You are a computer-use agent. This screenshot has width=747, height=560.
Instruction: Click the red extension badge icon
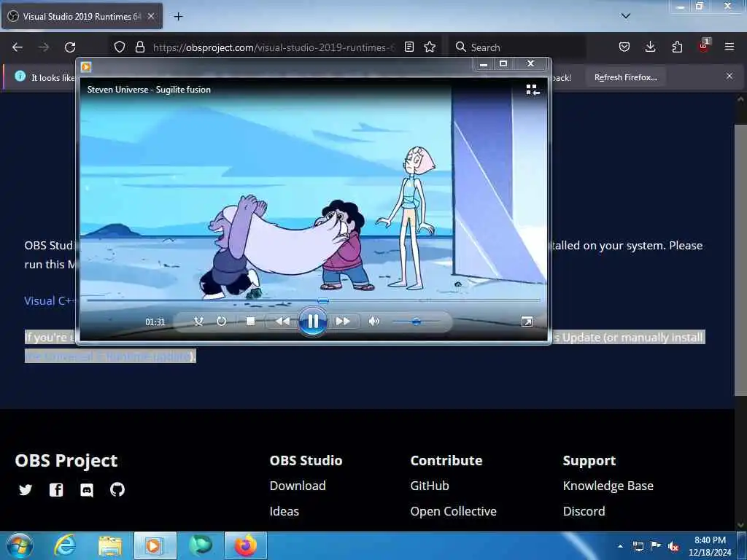point(704,46)
